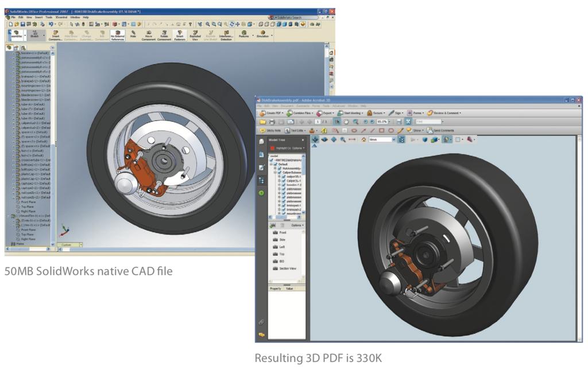Open Options menu above views list
This screenshot has width=588, height=374.
click(x=297, y=225)
